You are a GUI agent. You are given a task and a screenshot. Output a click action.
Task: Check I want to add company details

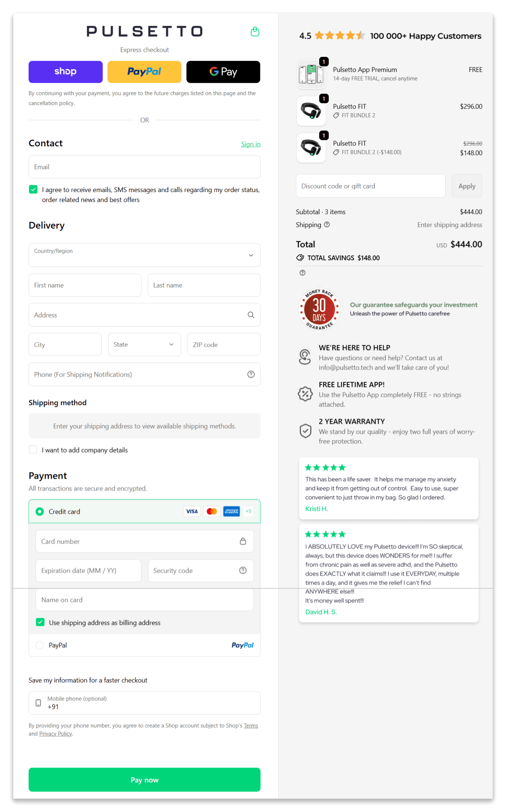tap(33, 450)
